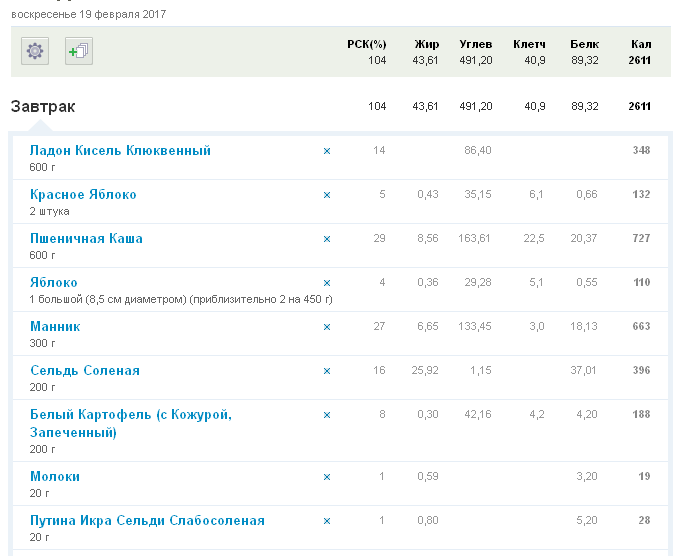Delete Молоки entry with X icon
679x556 pixels.
point(326,477)
